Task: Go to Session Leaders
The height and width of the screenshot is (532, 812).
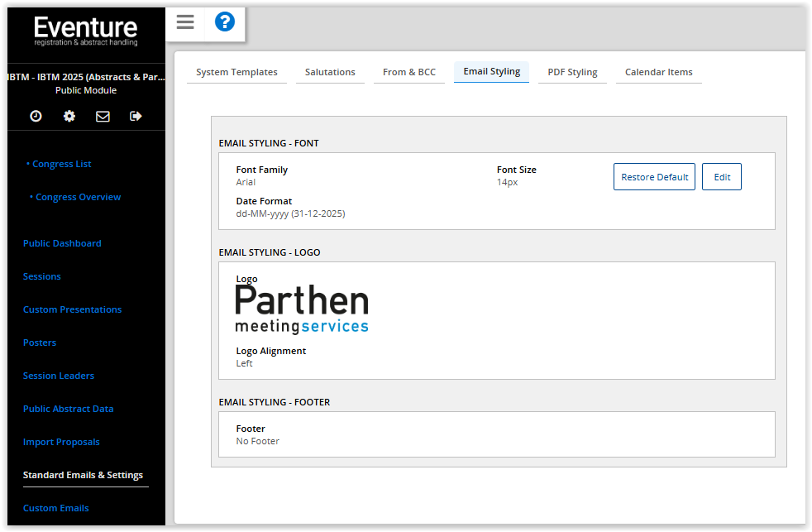Action: point(59,376)
